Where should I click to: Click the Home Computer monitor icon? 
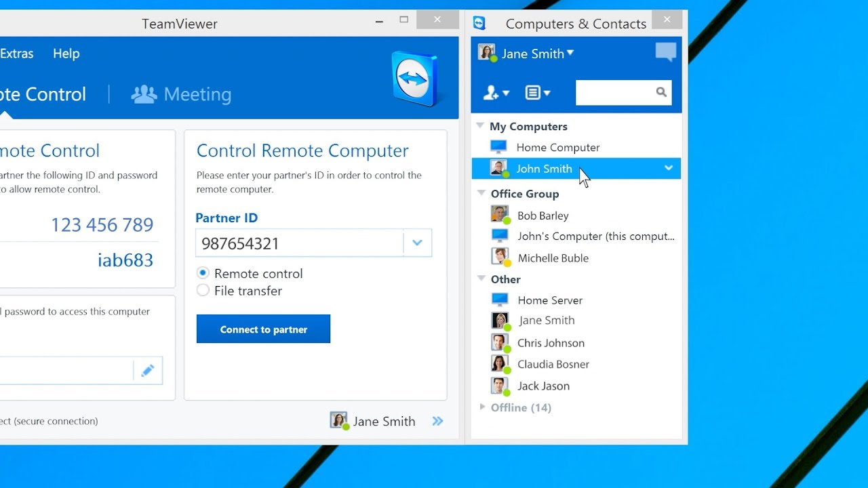click(497, 146)
